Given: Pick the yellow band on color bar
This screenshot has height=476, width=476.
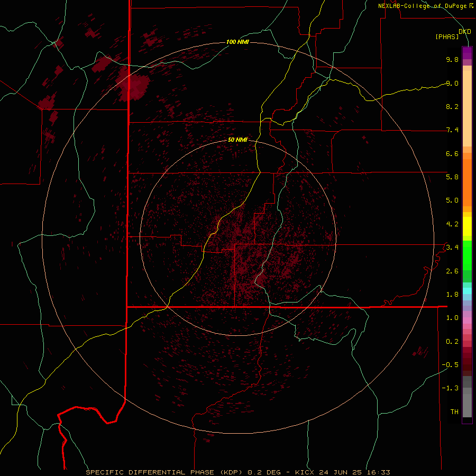Looking at the screenshot, I should pos(467,226).
